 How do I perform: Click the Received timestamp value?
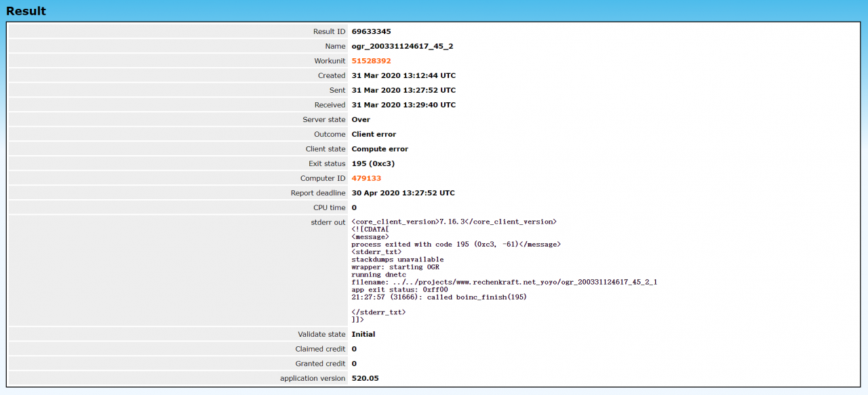click(403, 105)
